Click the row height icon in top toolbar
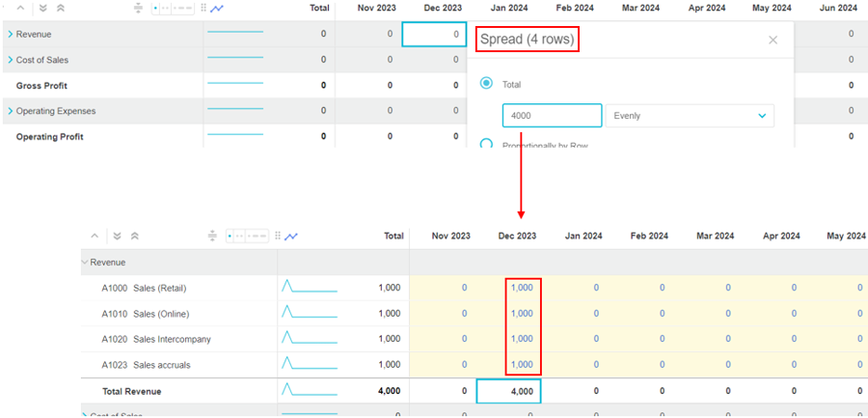This screenshot has width=868, height=418. [138, 8]
